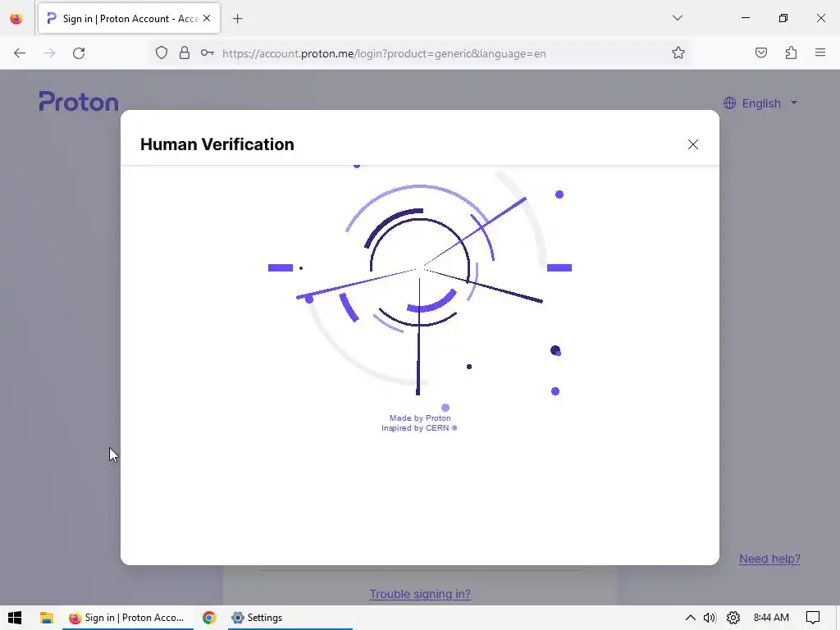Click Inspired by CERN text
The width and height of the screenshot is (840, 630).
(x=419, y=428)
